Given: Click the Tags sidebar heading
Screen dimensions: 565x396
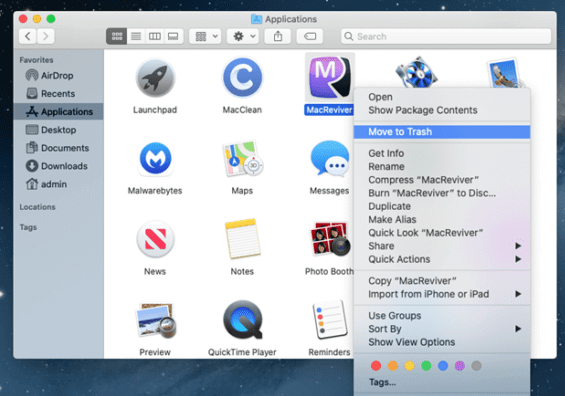Looking at the screenshot, I should 28,227.
